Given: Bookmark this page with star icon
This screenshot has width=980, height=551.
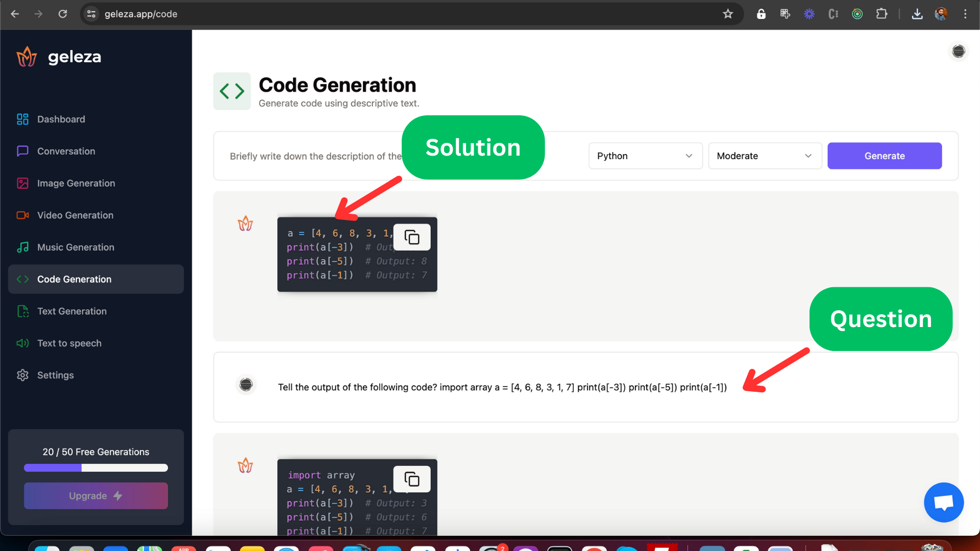Looking at the screenshot, I should coord(727,14).
